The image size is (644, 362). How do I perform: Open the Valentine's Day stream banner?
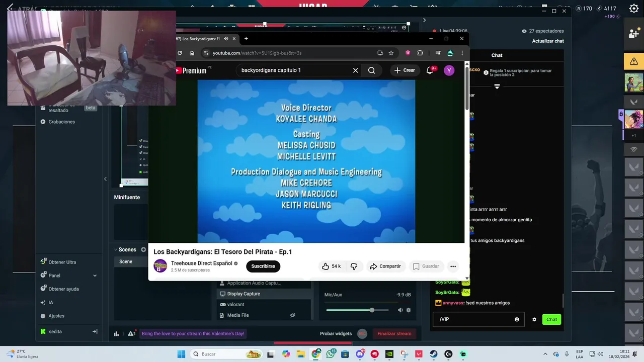(193, 333)
